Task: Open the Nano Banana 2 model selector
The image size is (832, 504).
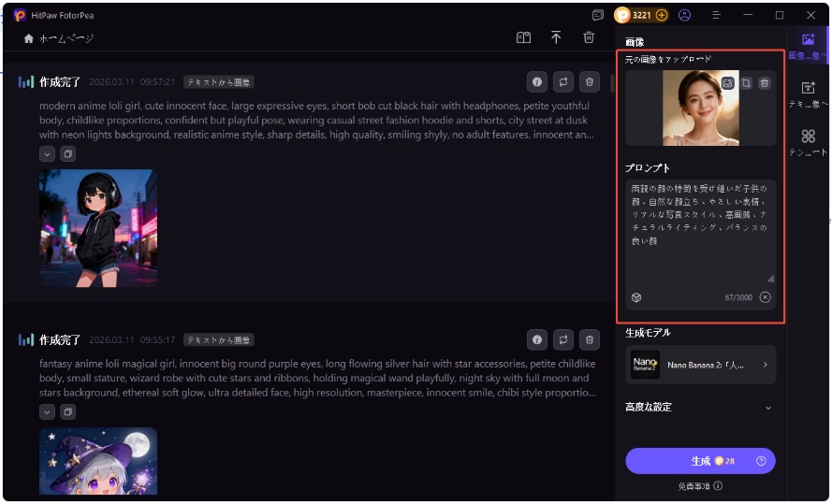Action: click(700, 365)
